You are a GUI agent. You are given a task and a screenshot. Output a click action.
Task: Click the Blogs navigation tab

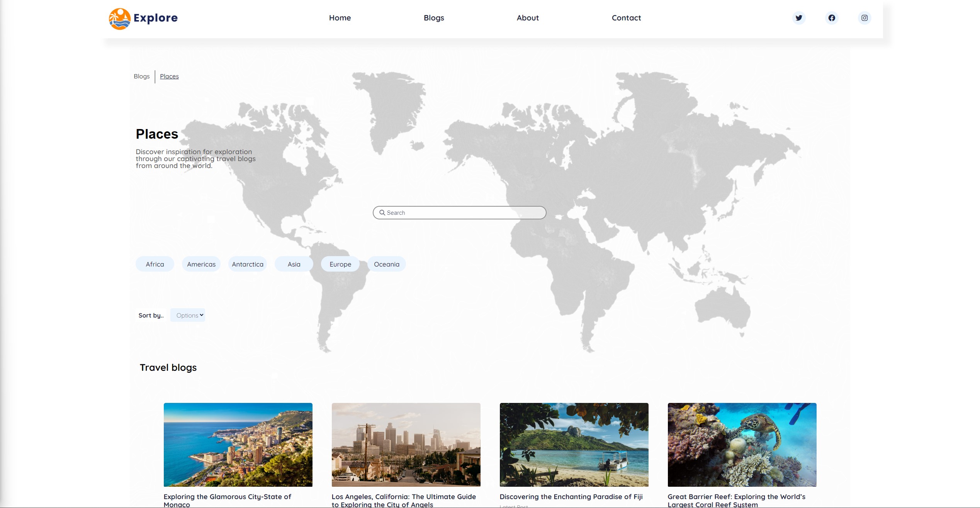tap(433, 17)
